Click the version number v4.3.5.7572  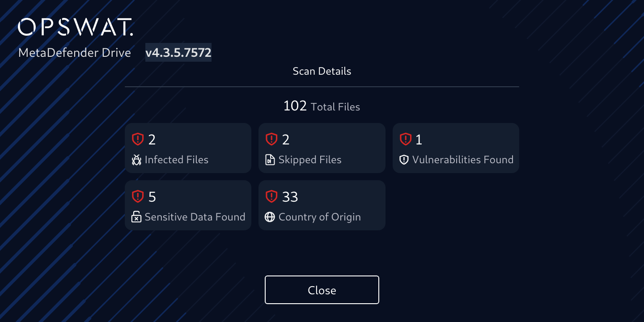(x=178, y=53)
